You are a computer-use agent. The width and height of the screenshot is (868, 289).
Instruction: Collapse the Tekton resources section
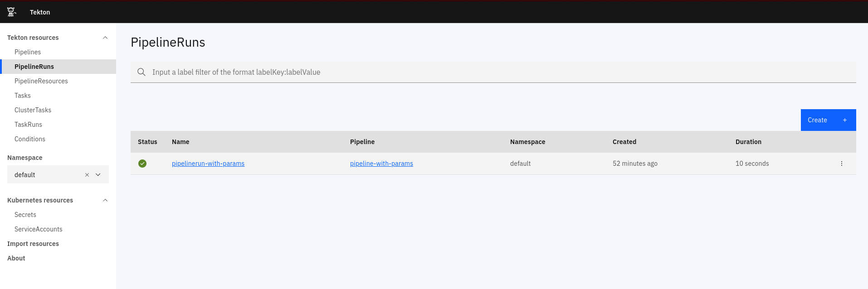point(105,38)
